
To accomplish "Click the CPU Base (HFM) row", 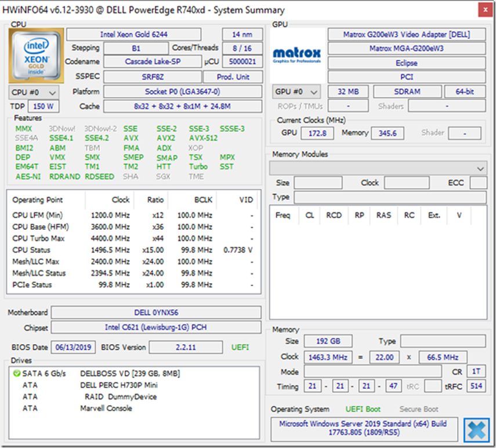I will click(x=133, y=227).
